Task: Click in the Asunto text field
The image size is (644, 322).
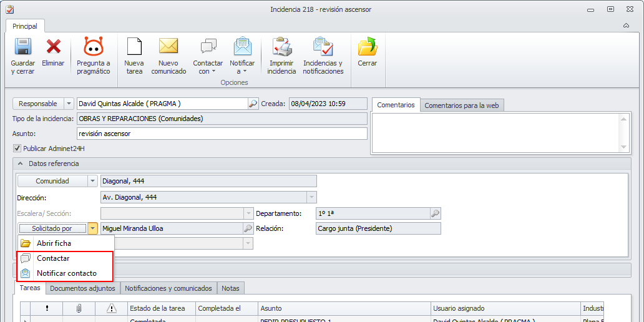Action: 222,134
